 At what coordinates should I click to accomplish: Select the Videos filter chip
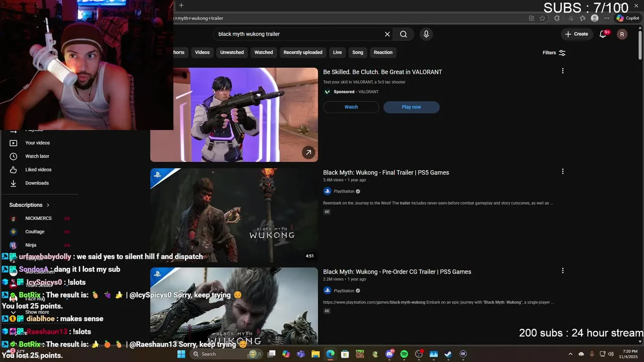(202, 52)
